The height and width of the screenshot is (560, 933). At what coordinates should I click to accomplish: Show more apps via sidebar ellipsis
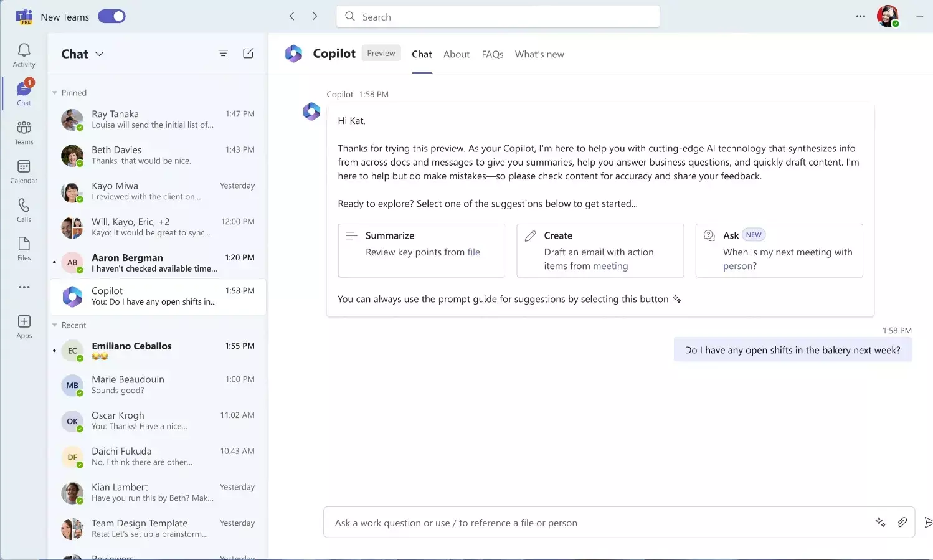[24, 287]
